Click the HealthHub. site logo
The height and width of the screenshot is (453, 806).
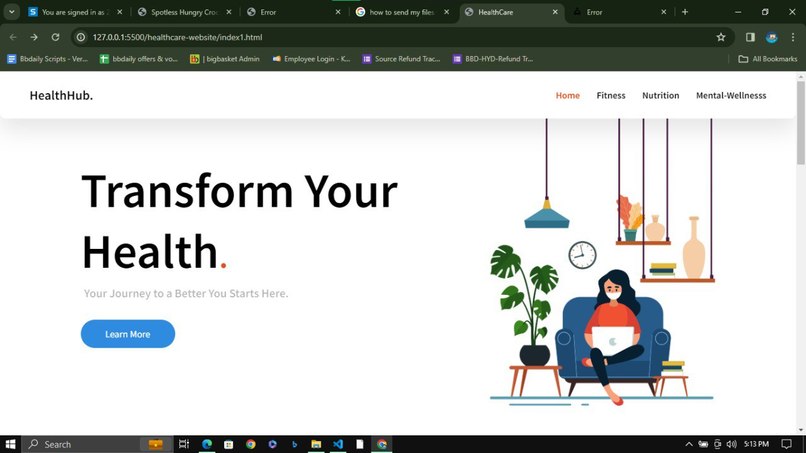tap(61, 95)
